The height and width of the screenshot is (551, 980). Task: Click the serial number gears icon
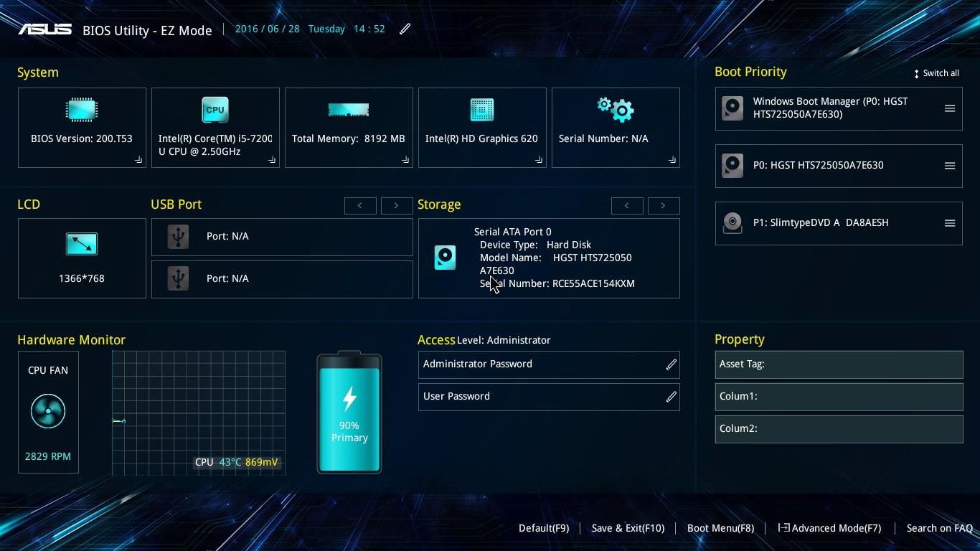[616, 109]
